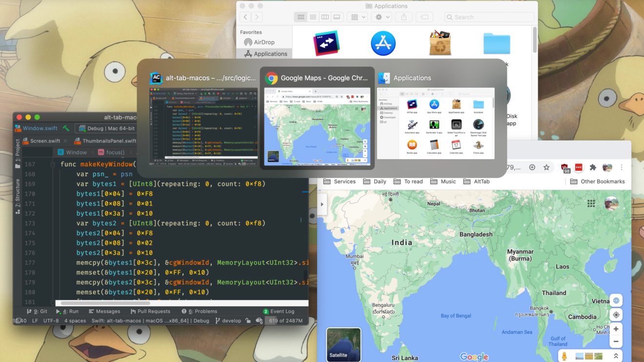The image size is (644, 362).
Task: Toggle file read-only lock icon in status bar
Action: tap(248, 321)
